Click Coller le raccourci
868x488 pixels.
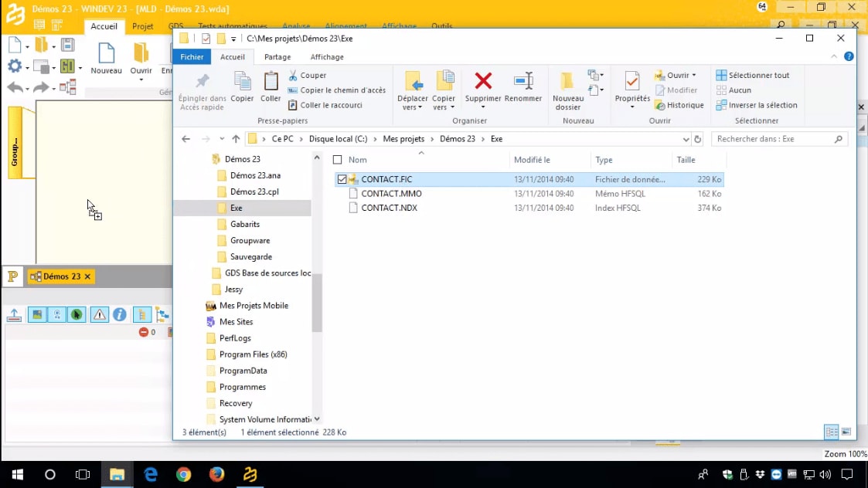coord(325,105)
